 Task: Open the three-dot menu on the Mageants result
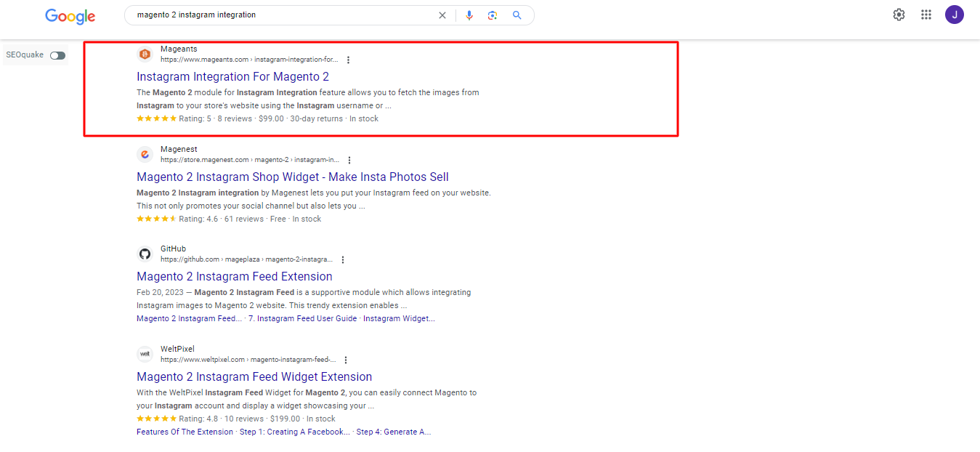coord(349,60)
